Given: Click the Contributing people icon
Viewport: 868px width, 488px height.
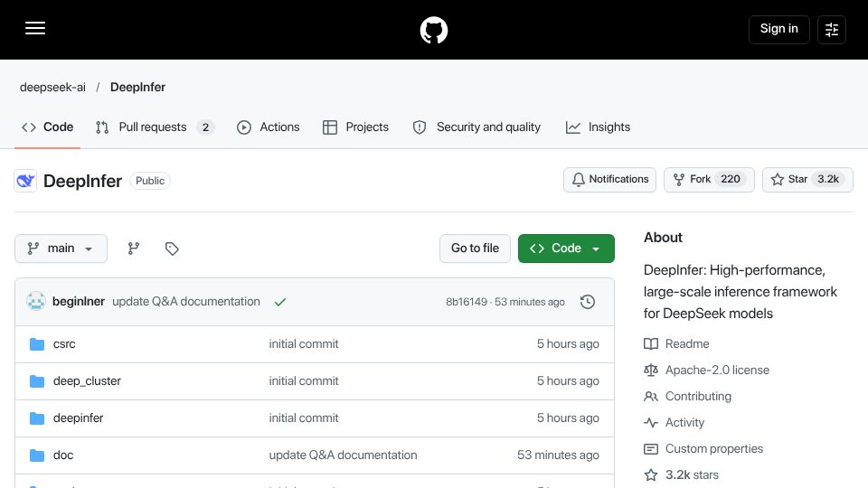Looking at the screenshot, I should [x=651, y=396].
